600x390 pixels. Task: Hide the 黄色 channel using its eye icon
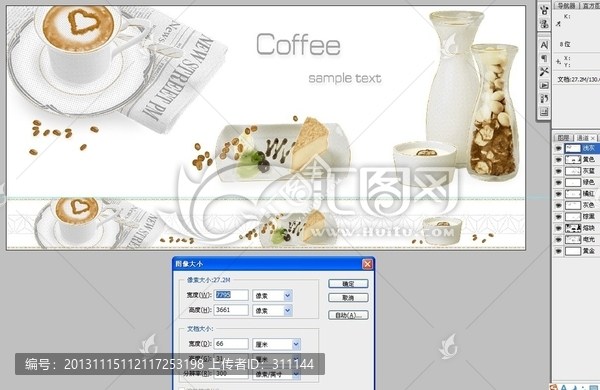558,159
